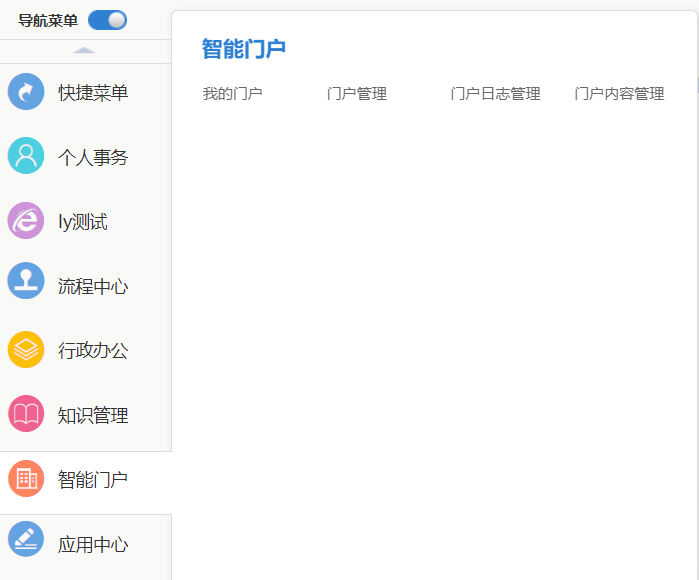The width and height of the screenshot is (699, 580).
Task: Select the ly测试 menu entry
Action: tap(83, 222)
